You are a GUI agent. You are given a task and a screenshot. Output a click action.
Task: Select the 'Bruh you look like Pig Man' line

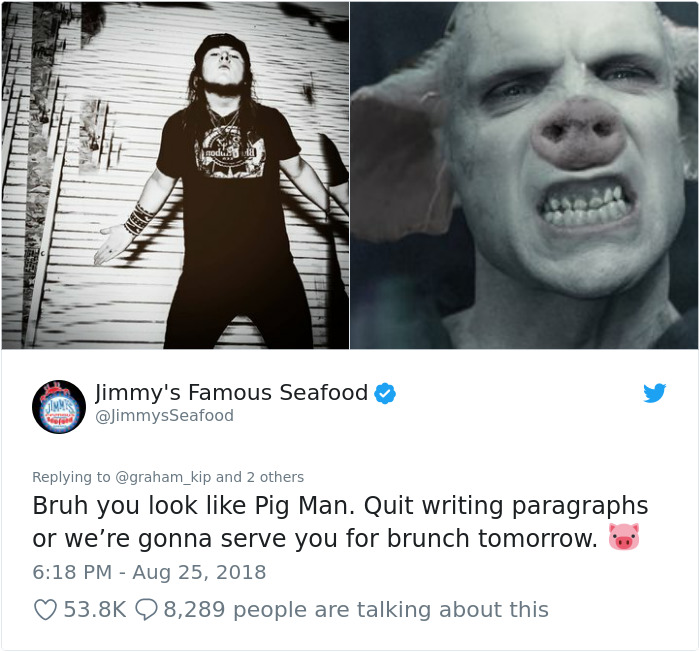click(193, 506)
